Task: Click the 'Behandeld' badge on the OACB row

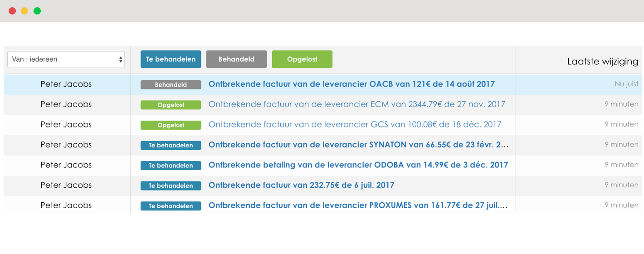Action: point(171,85)
